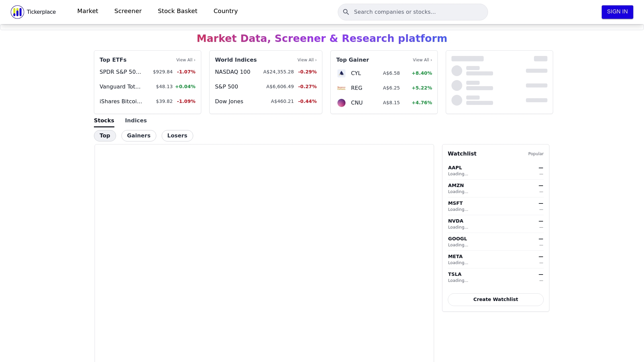Click the Tickerplace logo icon

pos(17,12)
